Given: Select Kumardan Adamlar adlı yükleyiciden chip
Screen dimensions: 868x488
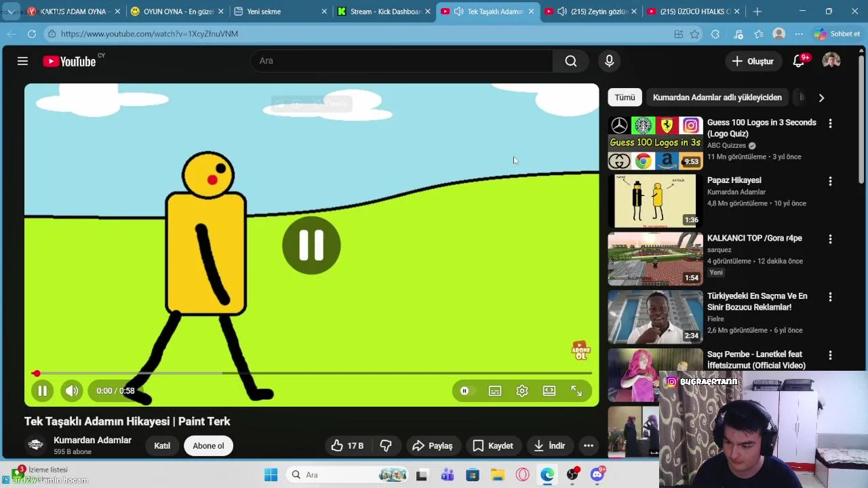Looking at the screenshot, I should tap(717, 97).
